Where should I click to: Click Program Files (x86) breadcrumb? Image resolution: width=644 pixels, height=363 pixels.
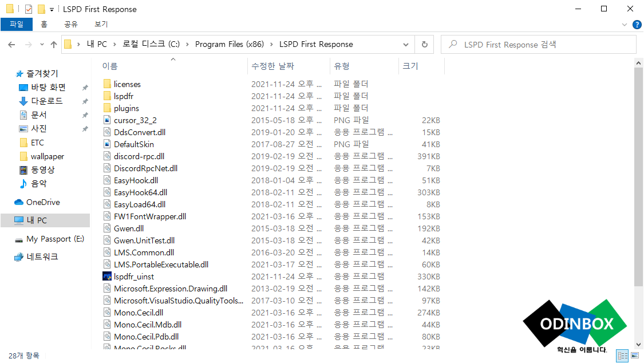[229, 44]
